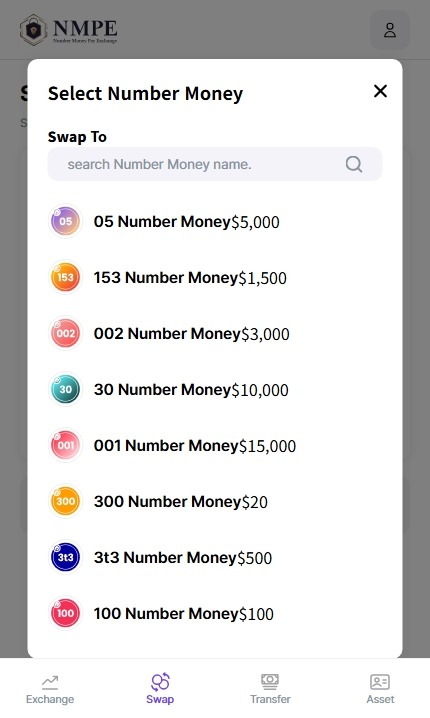The image size is (430, 718).
Task: Pick 3t3 Number Money $500 entry
Action: point(215,557)
